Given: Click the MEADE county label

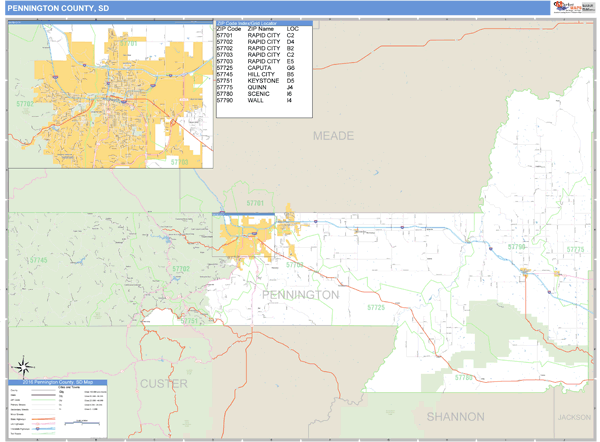Looking at the screenshot, I should 333,136.
